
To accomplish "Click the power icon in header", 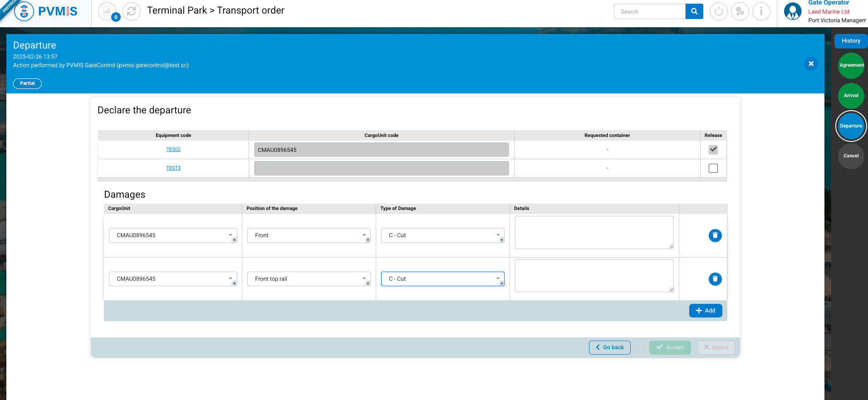I will [x=719, y=11].
